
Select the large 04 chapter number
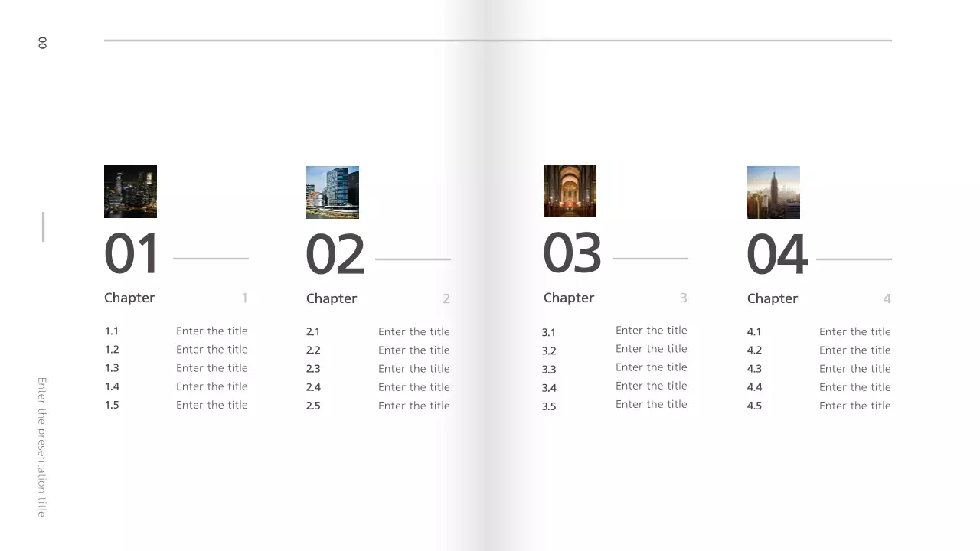point(777,253)
